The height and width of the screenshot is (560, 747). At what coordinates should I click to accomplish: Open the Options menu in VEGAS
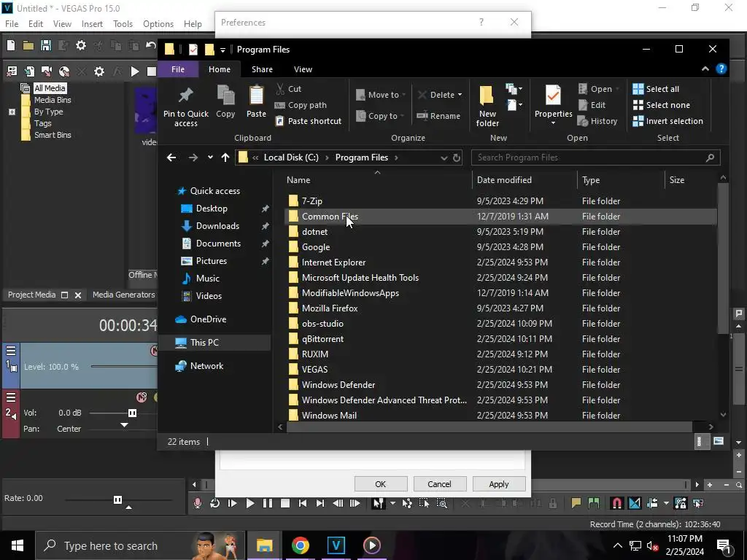158,24
